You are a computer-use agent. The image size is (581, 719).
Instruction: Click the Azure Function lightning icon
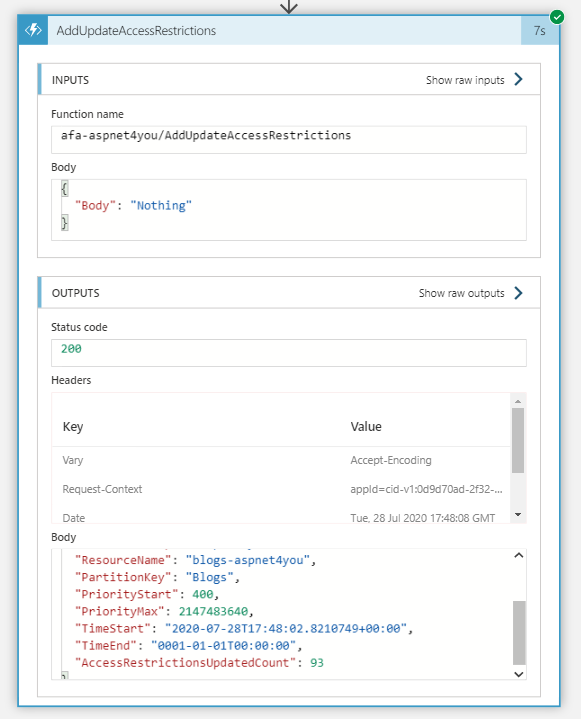(33, 30)
